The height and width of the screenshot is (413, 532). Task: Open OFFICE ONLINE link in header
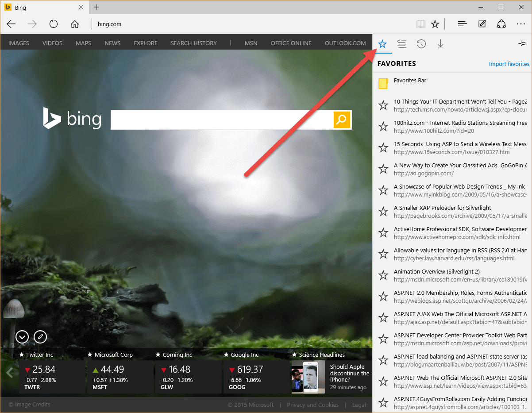(291, 43)
